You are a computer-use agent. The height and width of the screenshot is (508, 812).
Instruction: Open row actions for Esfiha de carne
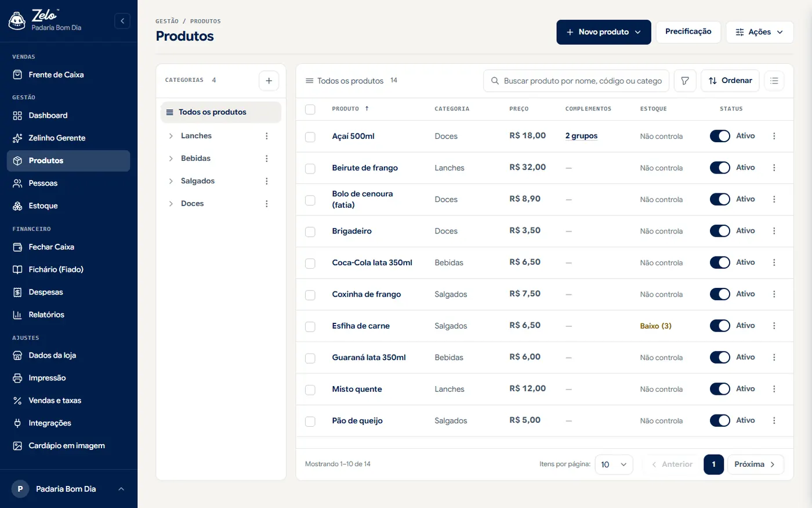(x=774, y=326)
